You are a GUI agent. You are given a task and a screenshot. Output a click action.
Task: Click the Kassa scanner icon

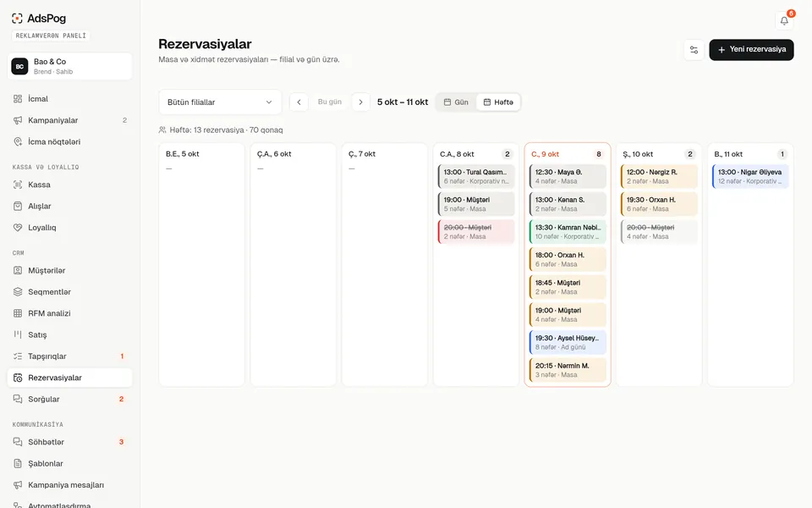pyautogui.click(x=18, y=185)
